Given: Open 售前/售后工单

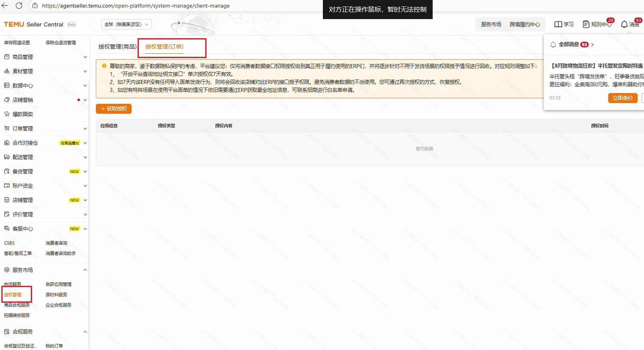Looking at the screenshot, I should coord(18,253).
